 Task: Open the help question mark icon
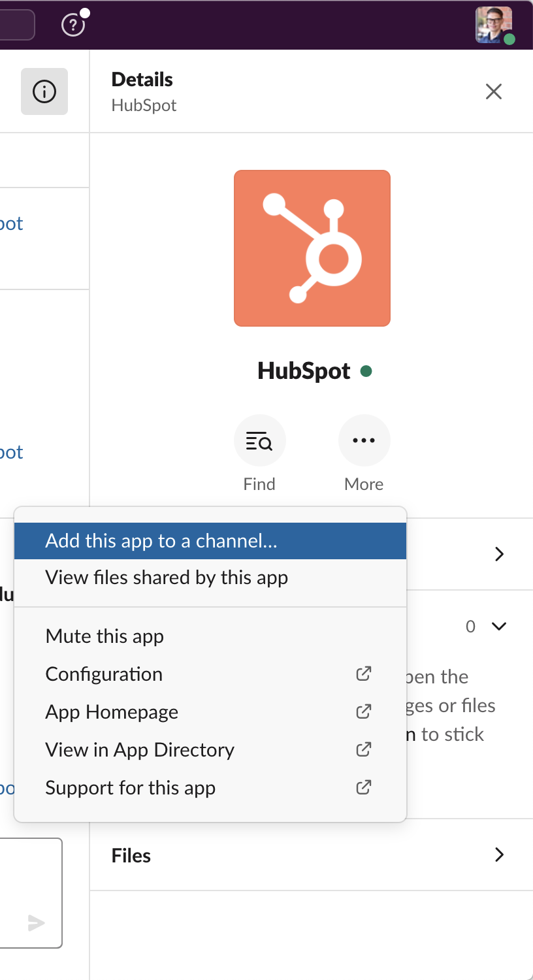(73, 25)
